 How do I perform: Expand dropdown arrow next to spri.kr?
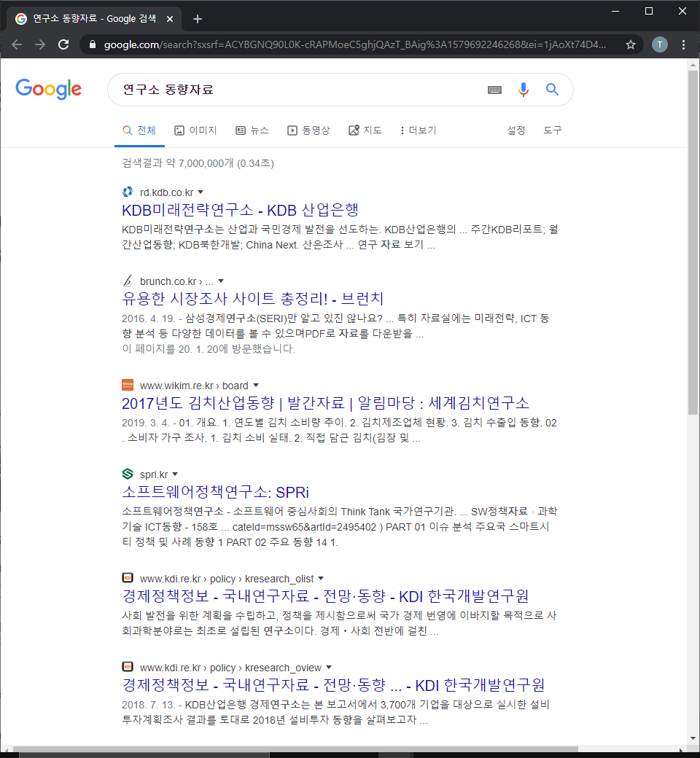click(175, 474)
